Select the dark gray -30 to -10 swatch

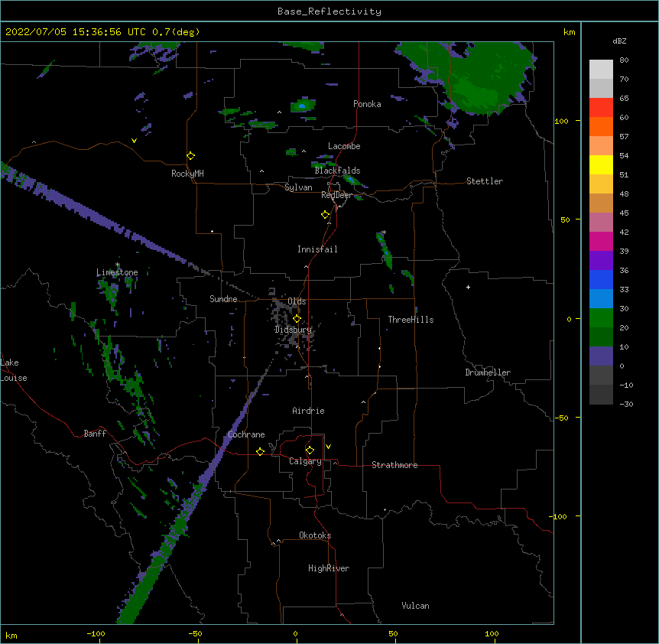(601, 395)
